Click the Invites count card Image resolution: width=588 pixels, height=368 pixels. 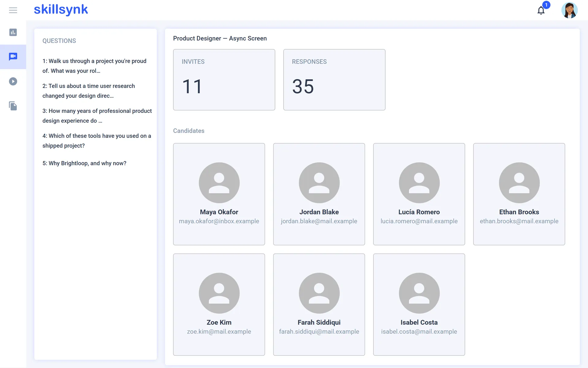pyautogui.click(x=224, y=80)
